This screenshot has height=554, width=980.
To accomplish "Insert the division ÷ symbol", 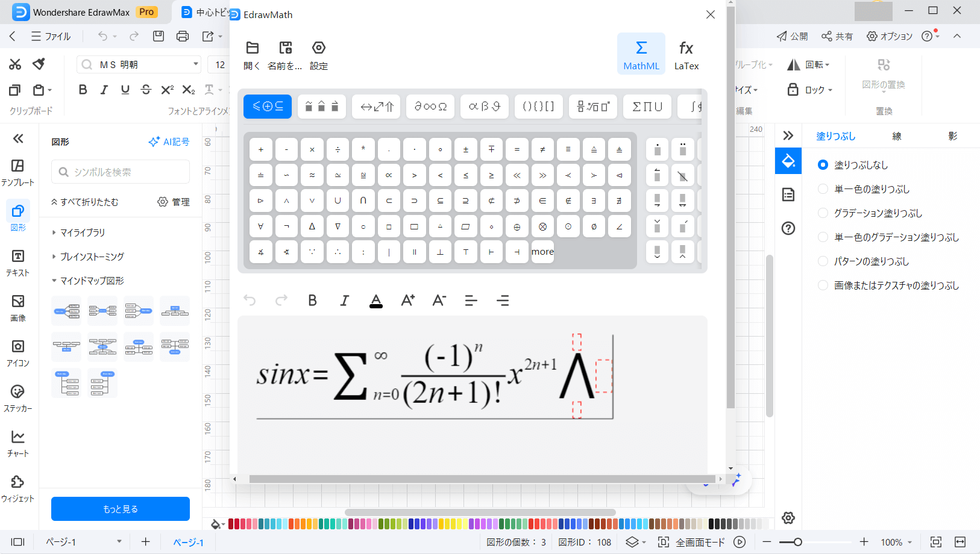I will tap(338, 149).
